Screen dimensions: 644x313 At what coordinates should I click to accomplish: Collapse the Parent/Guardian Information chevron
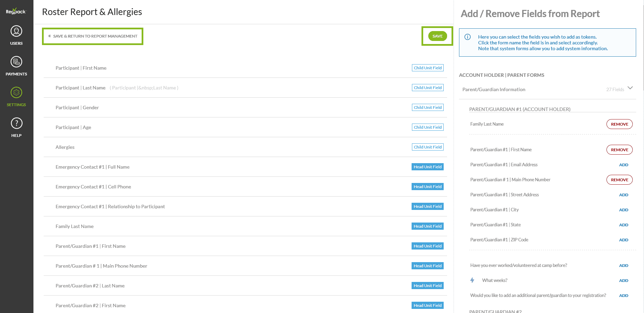(x=630, y=88)
